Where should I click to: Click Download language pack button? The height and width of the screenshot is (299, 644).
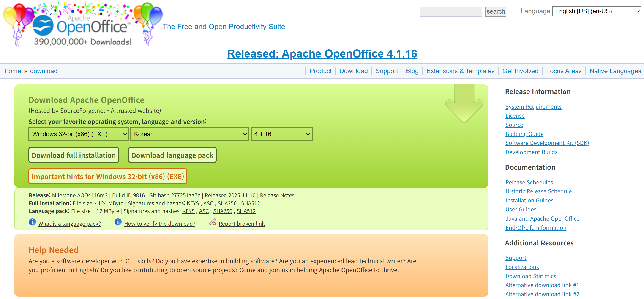[x=172, y=155]
